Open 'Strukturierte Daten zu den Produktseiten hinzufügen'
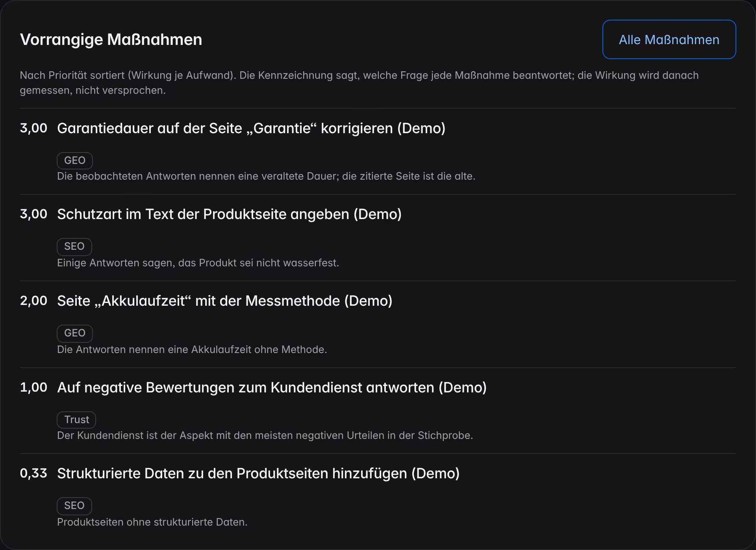The width and height of the screenshot is (756, 550). click(x=258, y=474)
